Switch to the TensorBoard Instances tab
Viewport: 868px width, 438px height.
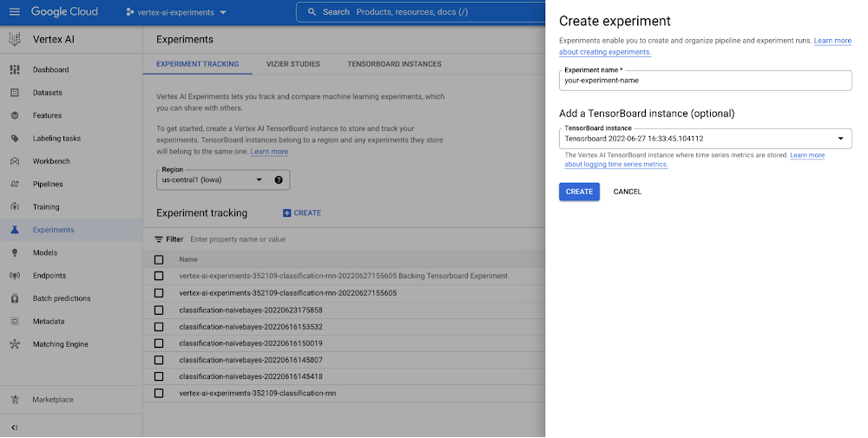[394, 64]
